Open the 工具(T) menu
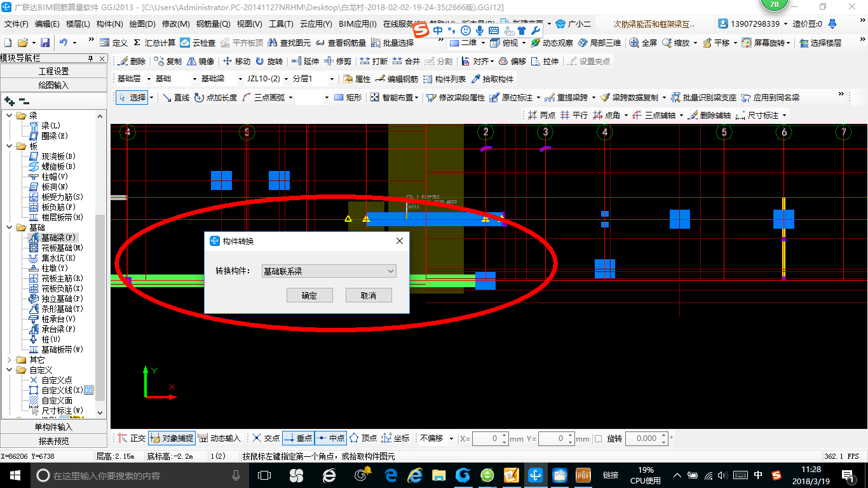Screen dimensions: 868x488 (x=281, y=24)
